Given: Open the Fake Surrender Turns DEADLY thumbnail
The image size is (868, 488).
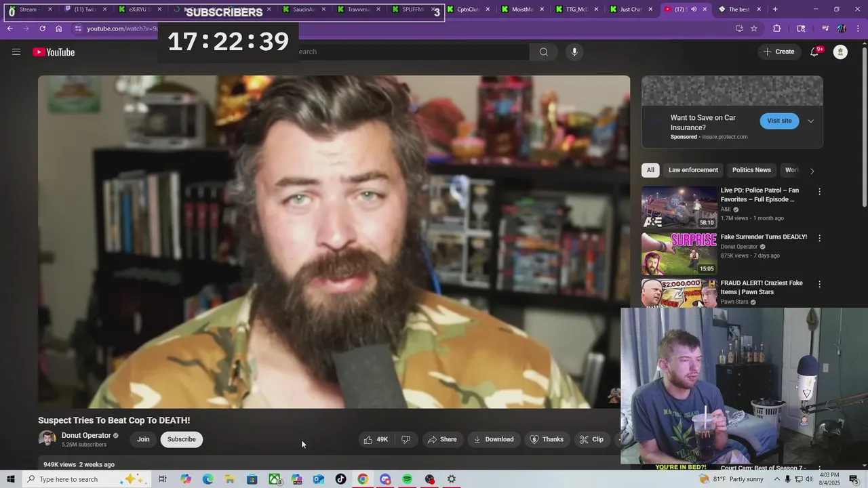Looking at the screenshot, I should click(x=679, y=253).
